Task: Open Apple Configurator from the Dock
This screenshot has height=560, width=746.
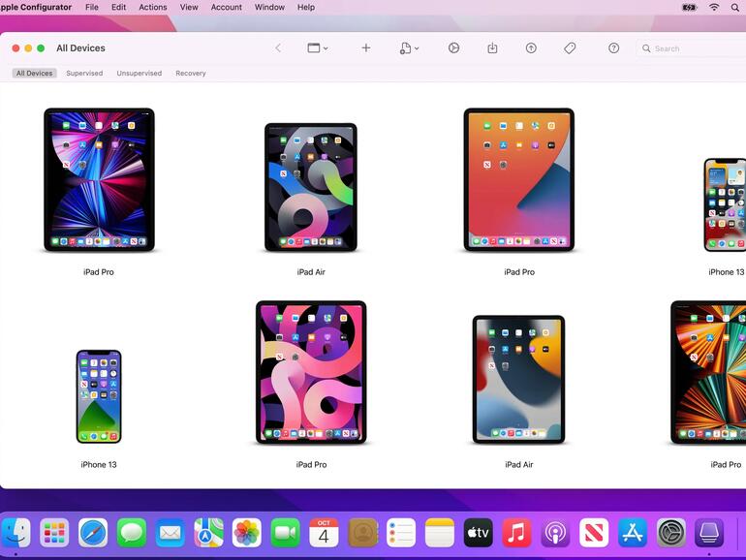Action: 709,533
